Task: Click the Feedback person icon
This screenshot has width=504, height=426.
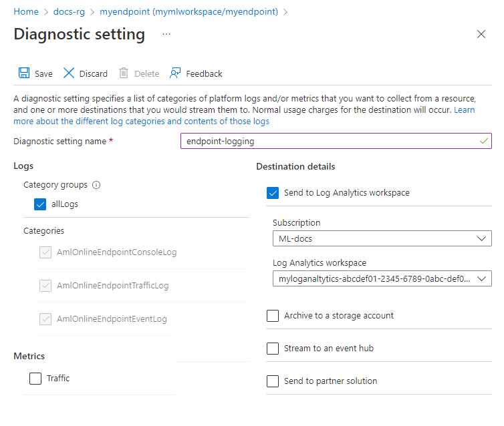Action: (x=176, y=73)
